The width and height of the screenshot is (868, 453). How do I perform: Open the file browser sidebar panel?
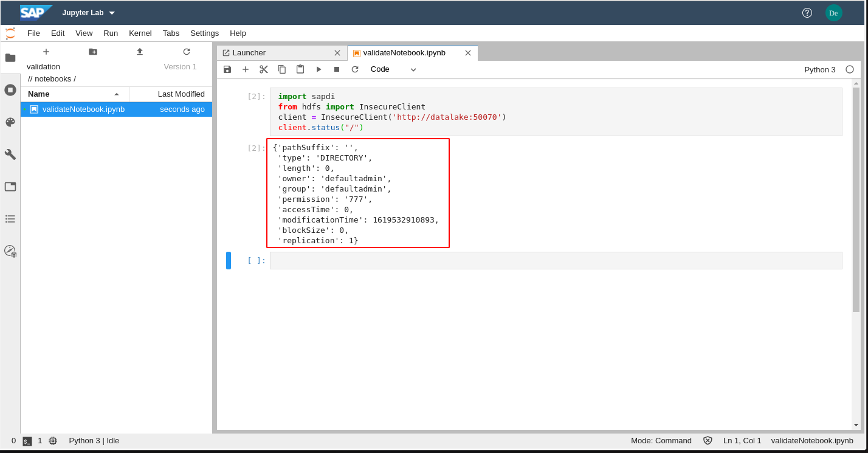pyautogui.click(x=10, y=58)
